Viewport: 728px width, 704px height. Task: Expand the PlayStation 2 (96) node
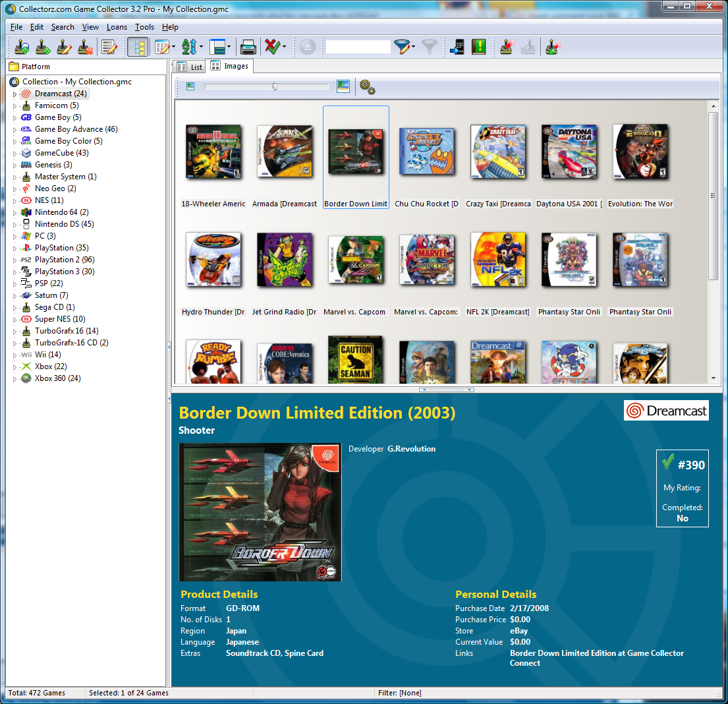[14, 260]
